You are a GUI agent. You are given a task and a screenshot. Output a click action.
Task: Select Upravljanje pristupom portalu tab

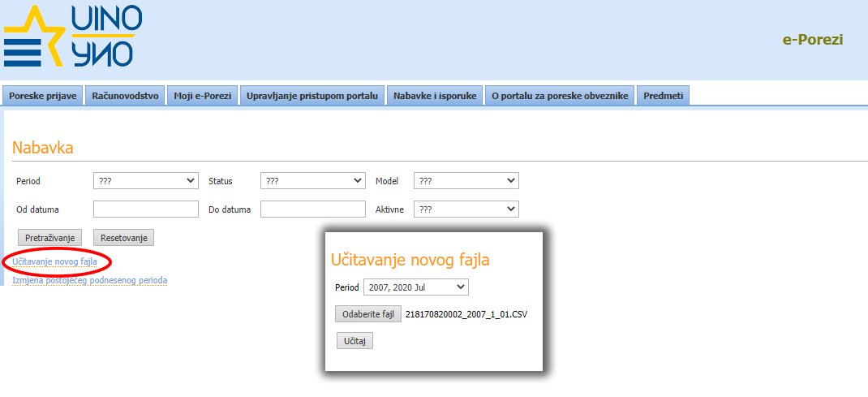312,96
